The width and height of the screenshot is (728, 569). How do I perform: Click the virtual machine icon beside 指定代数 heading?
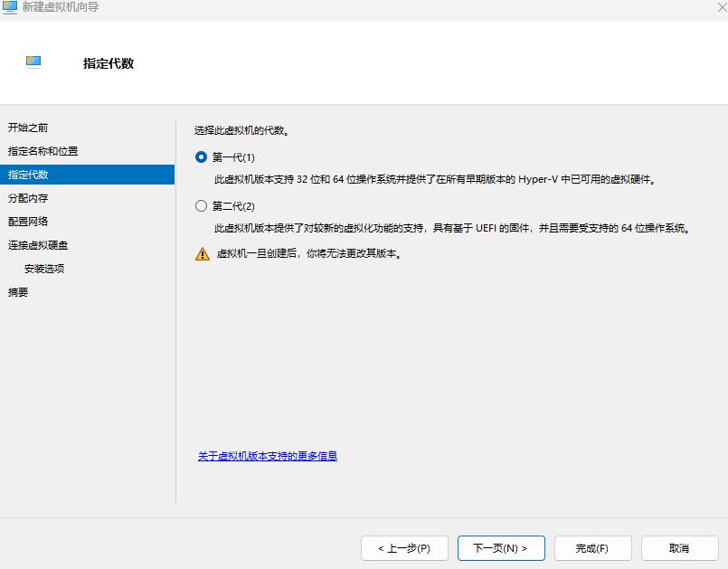point(33,62)
